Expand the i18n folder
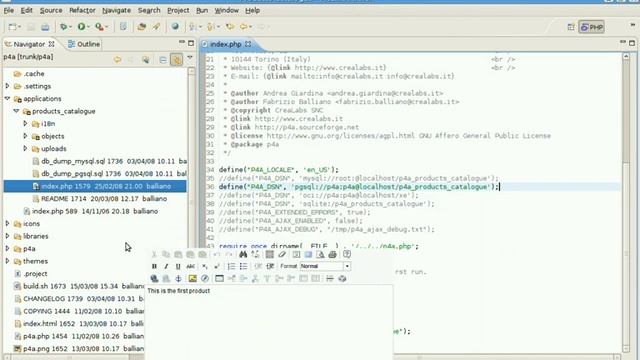 (25, 123)
